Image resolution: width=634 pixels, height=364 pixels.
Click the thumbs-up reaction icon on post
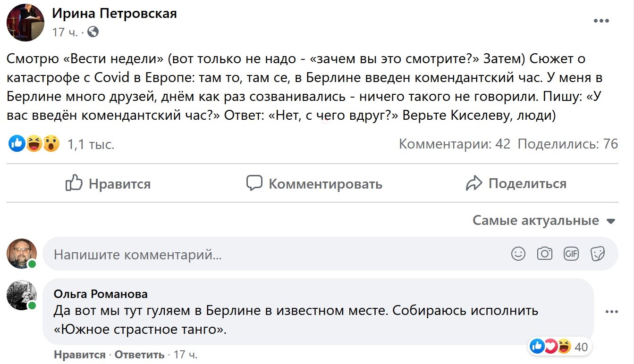click(16, 143)
